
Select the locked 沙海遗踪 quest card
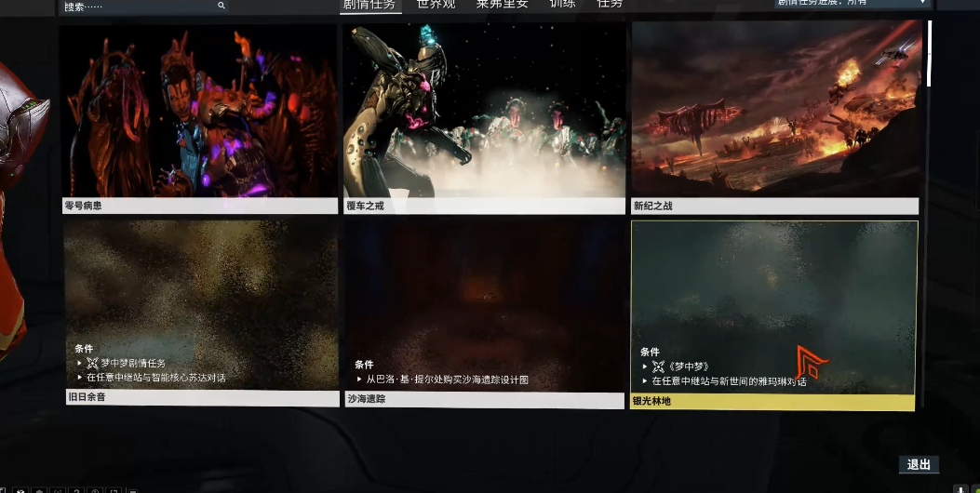[484, 313]
